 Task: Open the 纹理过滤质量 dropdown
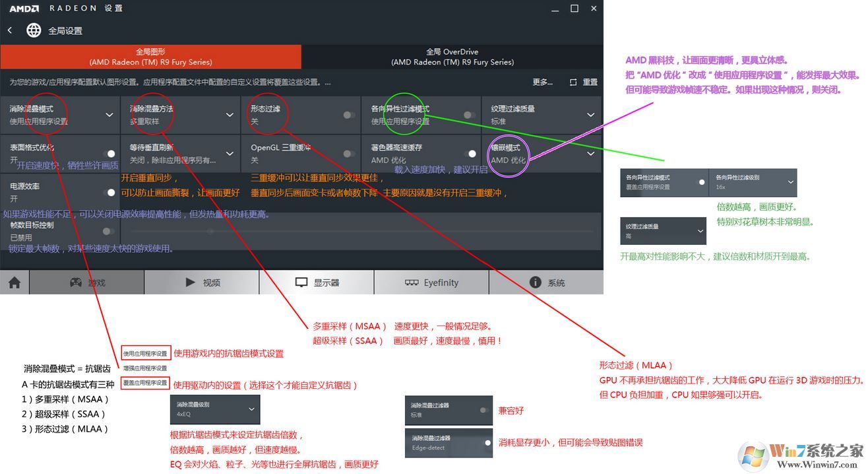click(592, 114)
